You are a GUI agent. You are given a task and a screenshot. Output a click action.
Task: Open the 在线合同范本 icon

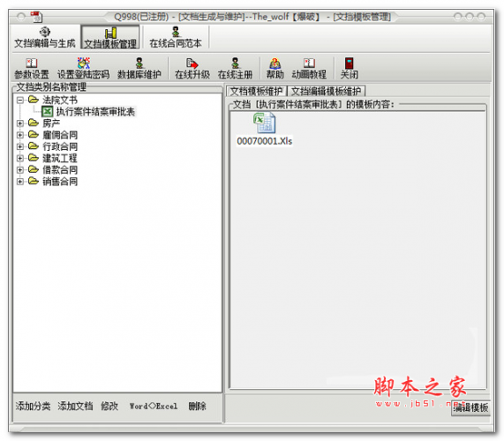coord(176,32)
